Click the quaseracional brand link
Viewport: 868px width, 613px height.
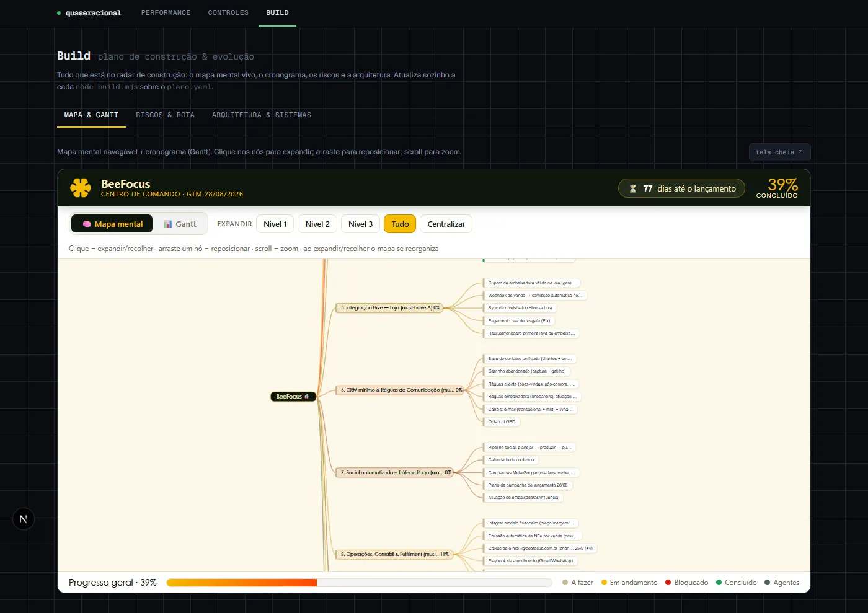click(89, 13)
